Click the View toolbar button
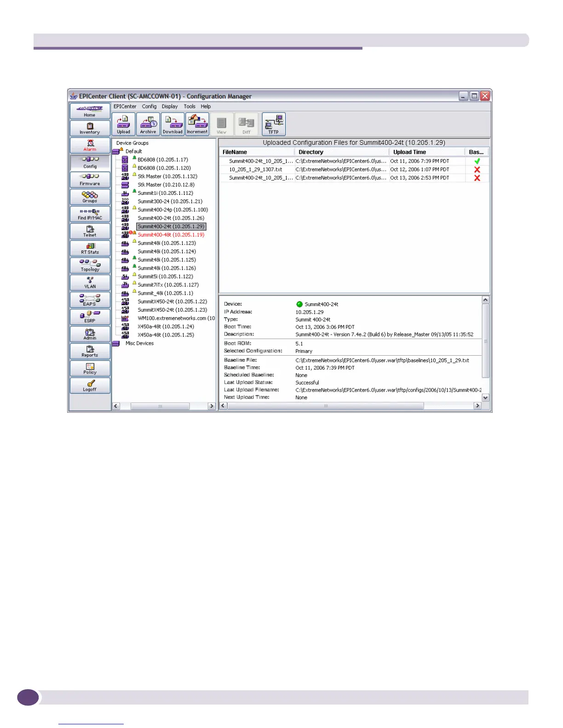This screenshot has width=563, height=728. pos(222,124)
